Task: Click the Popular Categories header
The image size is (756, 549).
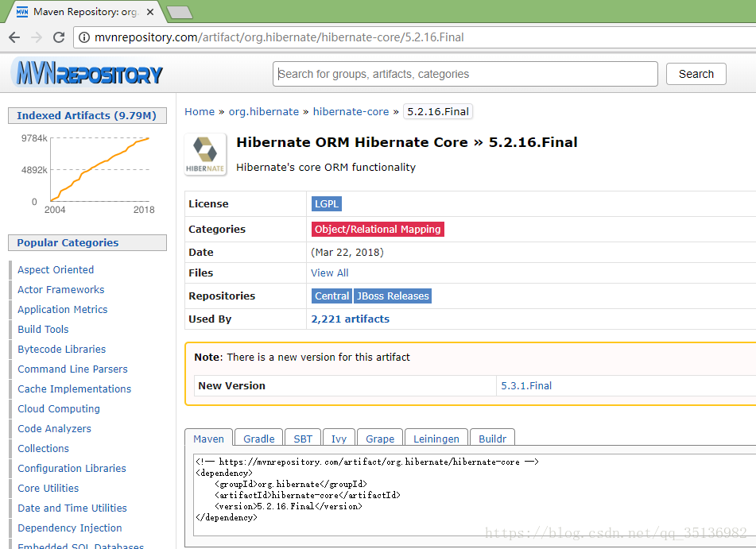Action: pyautogui.click(x=87, y=243)
